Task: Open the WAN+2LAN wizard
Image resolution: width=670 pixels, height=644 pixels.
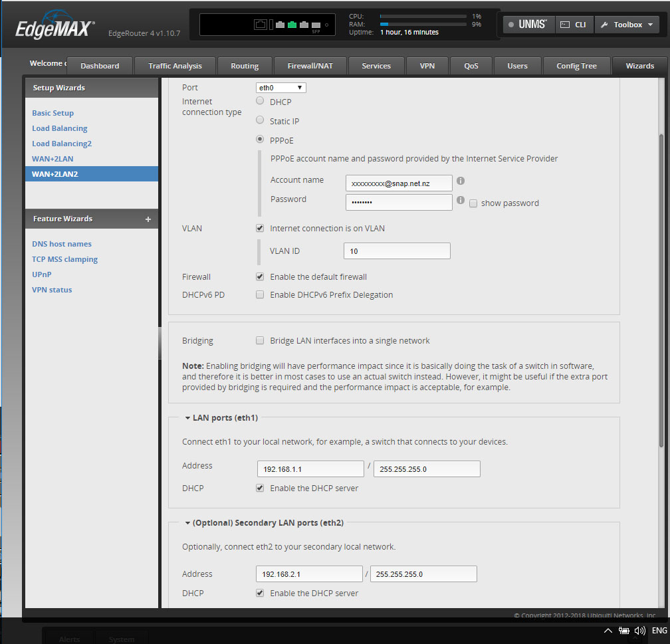Action: pos(53,159)
